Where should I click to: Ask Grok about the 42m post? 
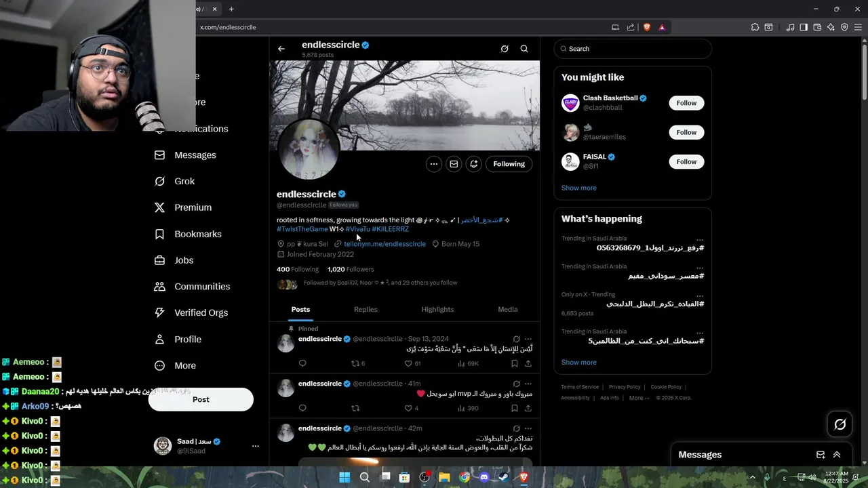point(516,428)
